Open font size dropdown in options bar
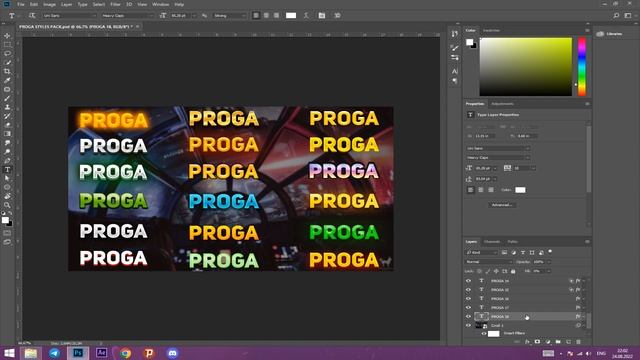This screenshot has height=360, width=640. coord(194,16)
